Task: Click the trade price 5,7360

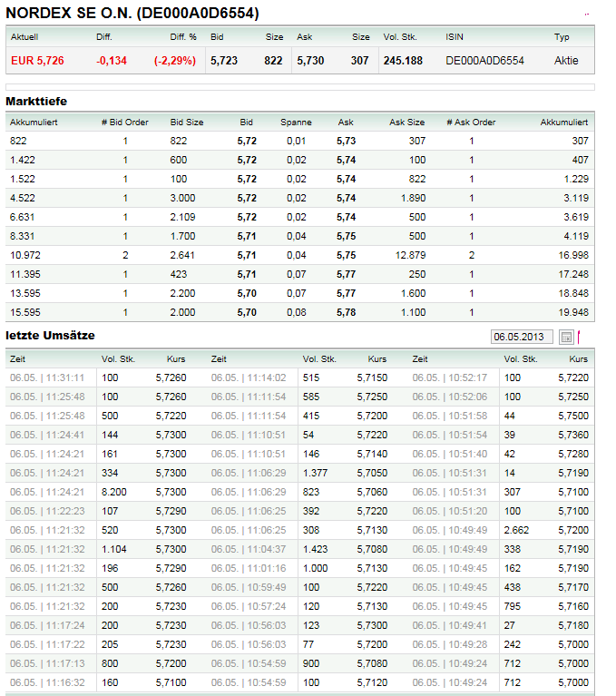Action: pos(573,435)
